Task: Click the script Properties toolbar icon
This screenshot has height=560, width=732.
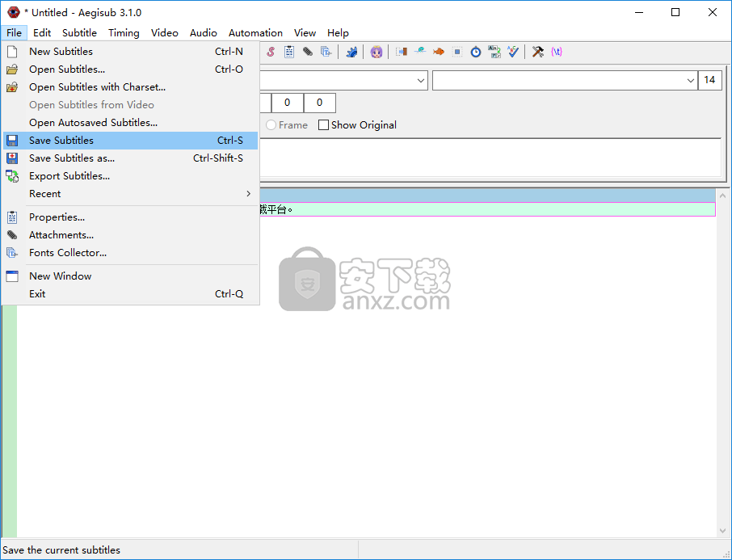Action: pos(289,52)
